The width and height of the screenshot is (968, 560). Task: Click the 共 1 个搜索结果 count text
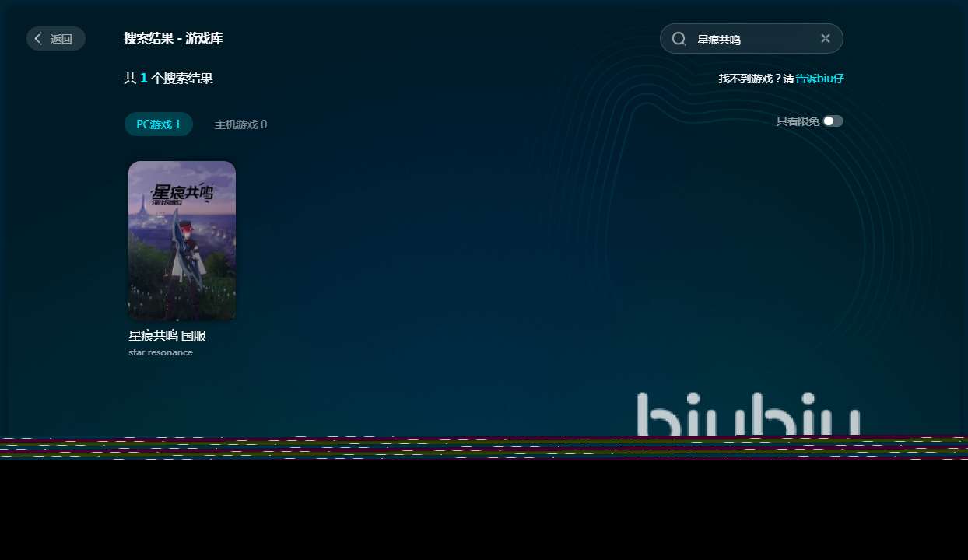[x=168, y=79]
